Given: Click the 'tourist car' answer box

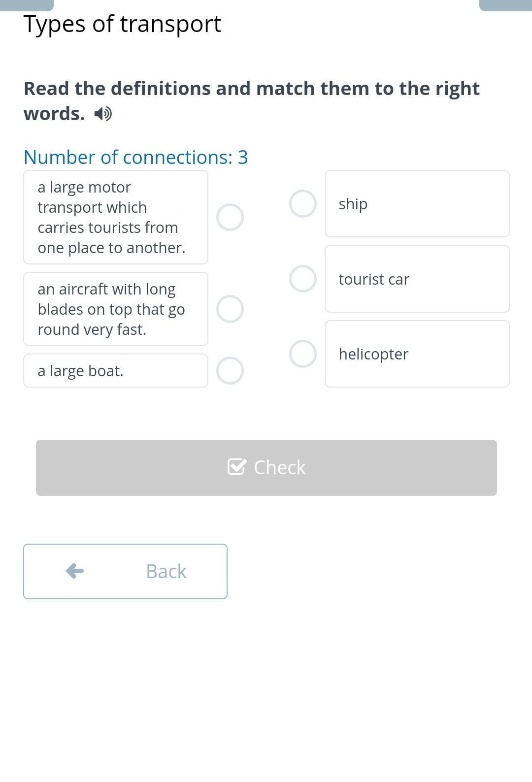Looking at the screenshot, I should 417,279.
